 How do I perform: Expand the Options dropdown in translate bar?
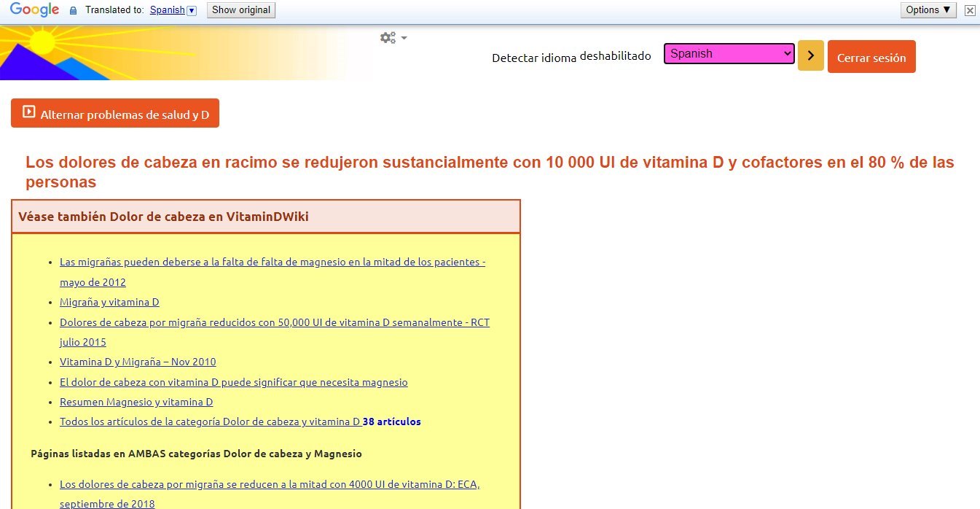coord(928,10)
